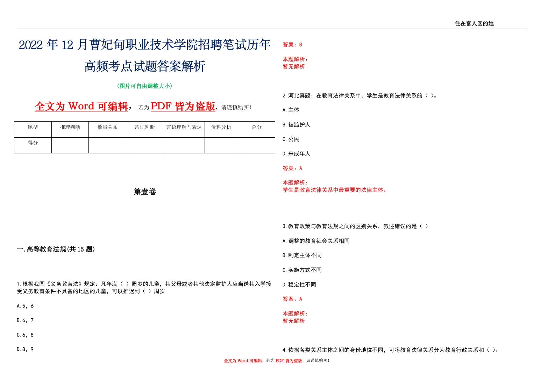Image resolution: width=555 pixels, height=392 pixels.
Task: Click the red text PDF 皆为盗版 below the title
Action: click(183, 106)
